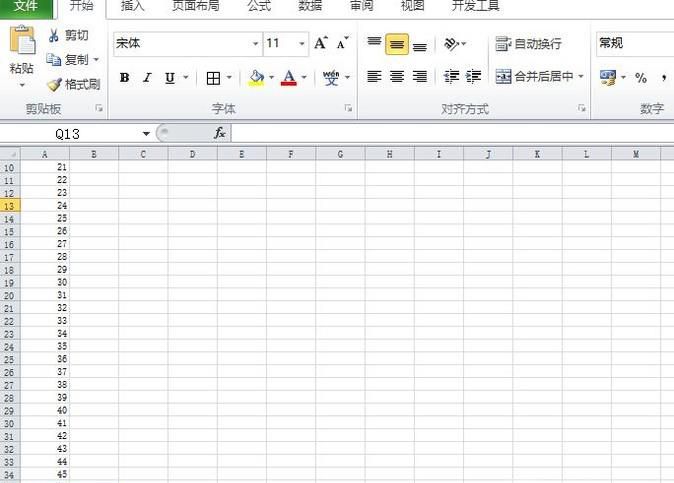Image resolution: width=674 pixels, height=483 pixels.
Task: Open the Font (字体) dialog launcher
Action: (x=349, y=108)
